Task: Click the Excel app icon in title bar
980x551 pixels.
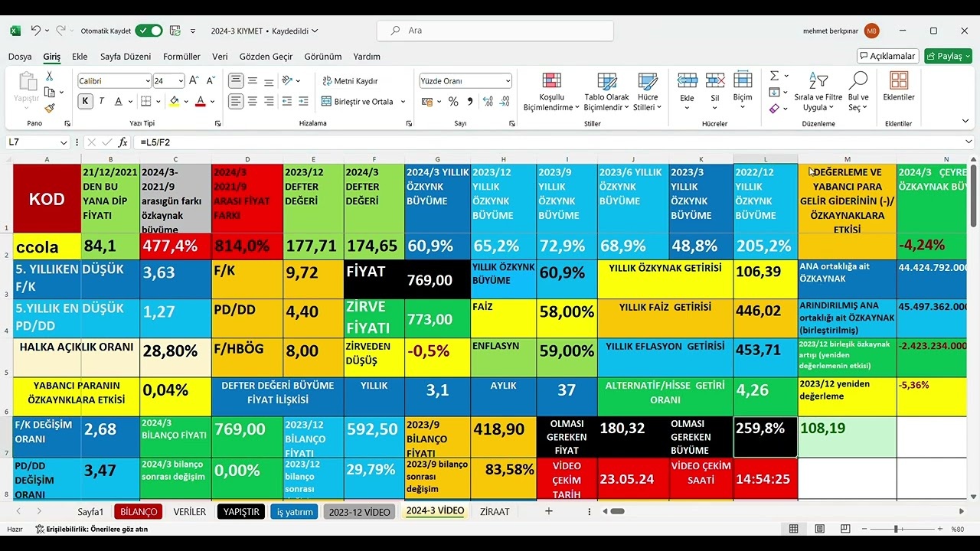Action: (15, 31)
